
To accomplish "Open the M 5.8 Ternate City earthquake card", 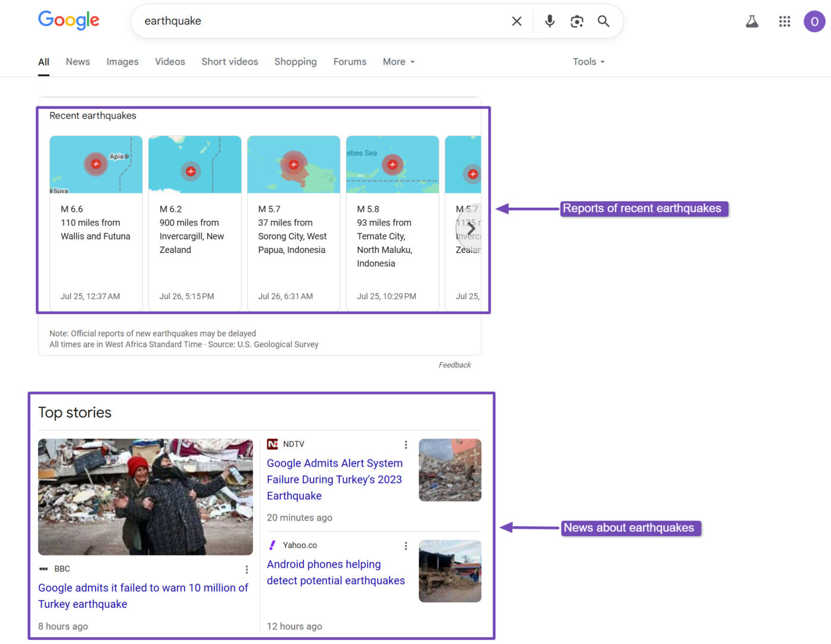I will (x=392, y=223).
